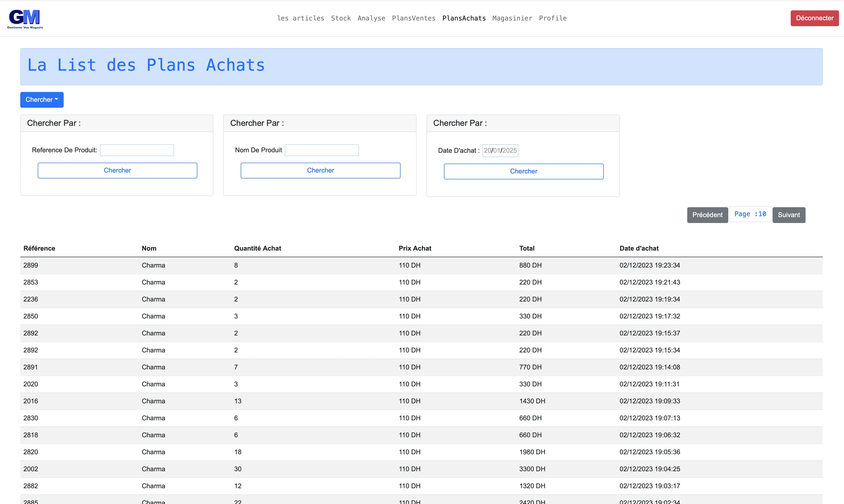Viewport: 844px width, 504px height.
Task: Click the Total column header
Action: pos(527,248)
